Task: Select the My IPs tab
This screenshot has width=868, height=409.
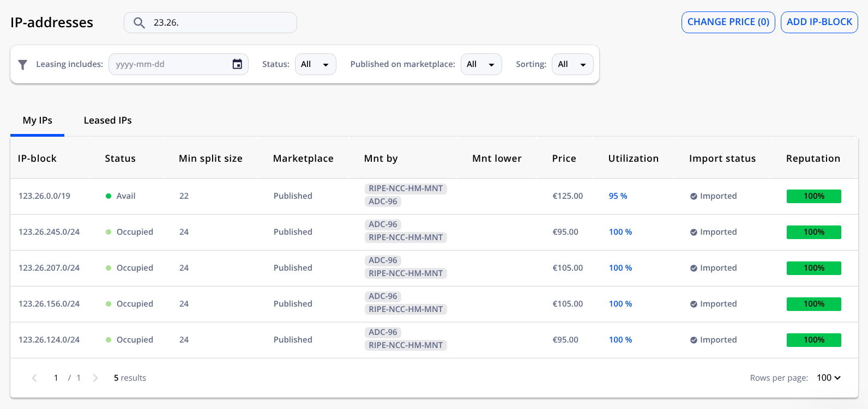Action: click(38, 120)
